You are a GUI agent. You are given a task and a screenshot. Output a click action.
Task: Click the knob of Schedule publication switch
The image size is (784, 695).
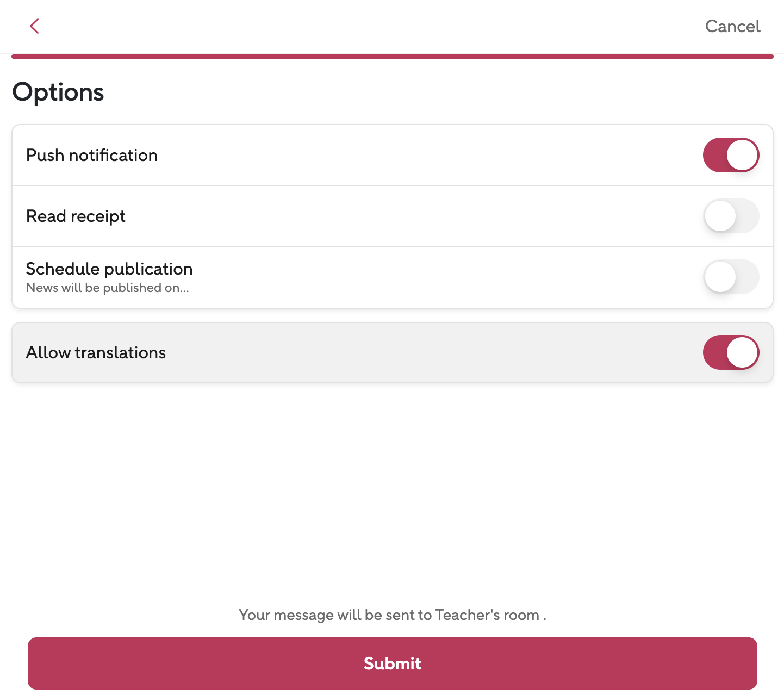point(720,277)
